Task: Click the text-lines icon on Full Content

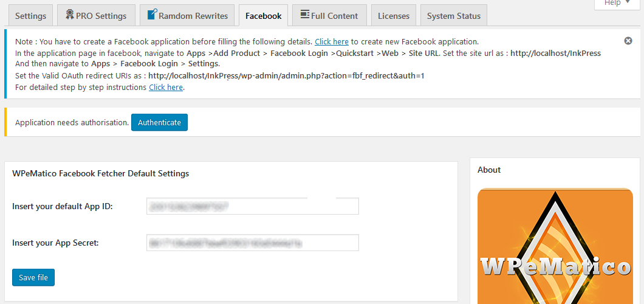Action: [305, 15]
